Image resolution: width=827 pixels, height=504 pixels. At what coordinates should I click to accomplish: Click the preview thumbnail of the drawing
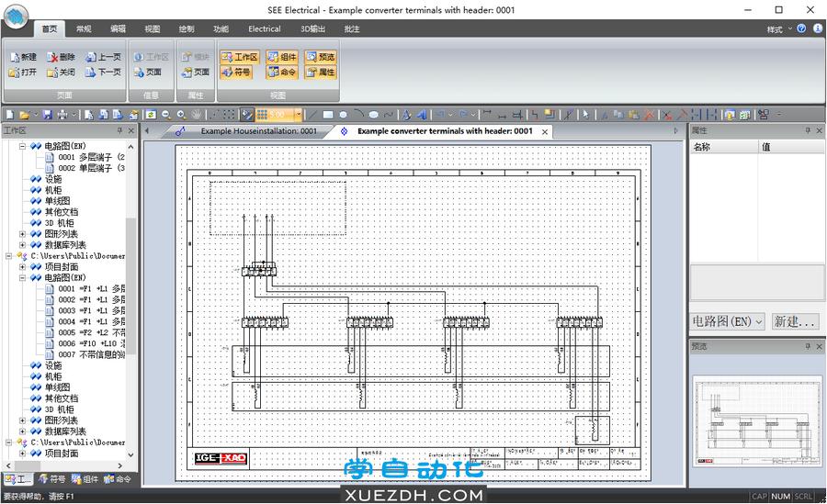[756, 420]
